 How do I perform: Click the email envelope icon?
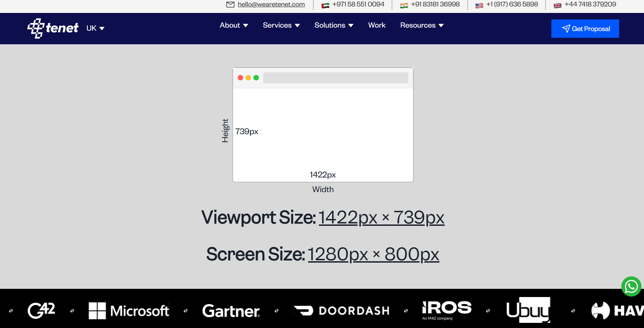pyautogui.click(x=230, y=4)
